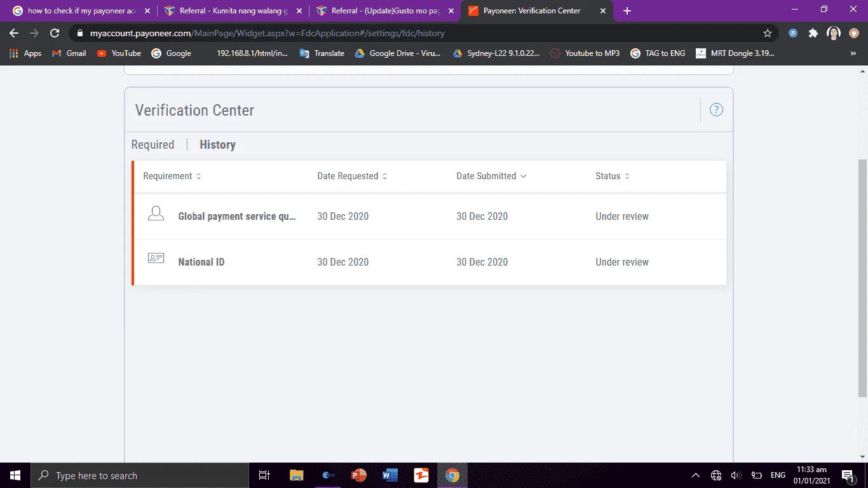
Task: Sort by Date Submitted column
Action: [491, 176]
